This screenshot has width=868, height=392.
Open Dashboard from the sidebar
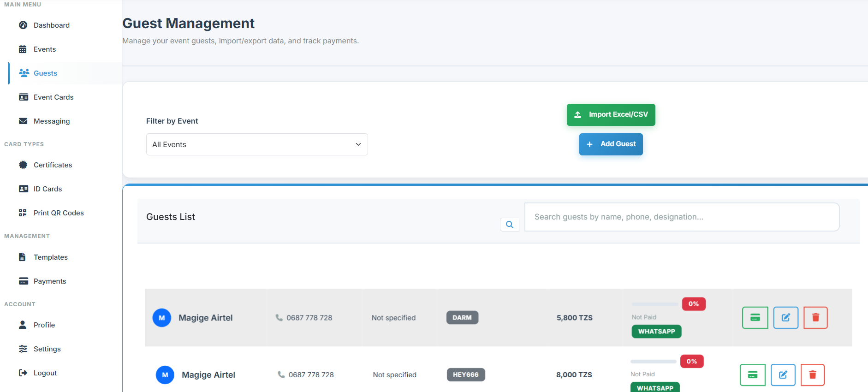tap(52, 25)
